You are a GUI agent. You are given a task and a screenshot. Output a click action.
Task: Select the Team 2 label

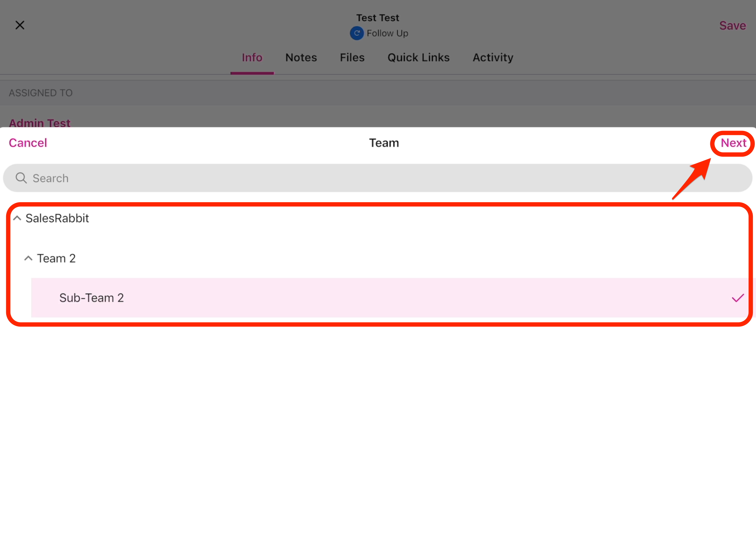(56, 258)
